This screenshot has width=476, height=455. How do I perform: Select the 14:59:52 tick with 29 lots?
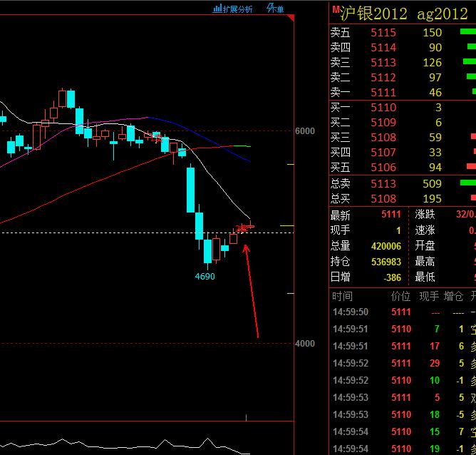click(x=403, y=363)
